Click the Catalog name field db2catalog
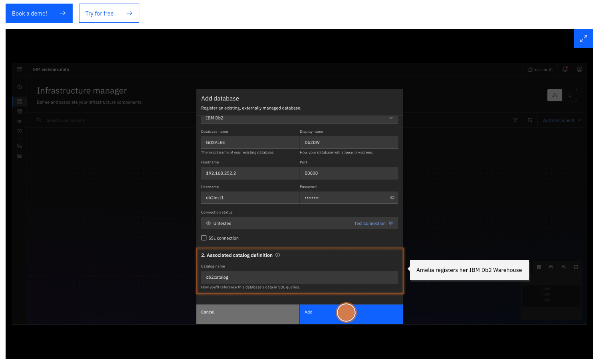The image size is (600, 364). coord(299,277)
